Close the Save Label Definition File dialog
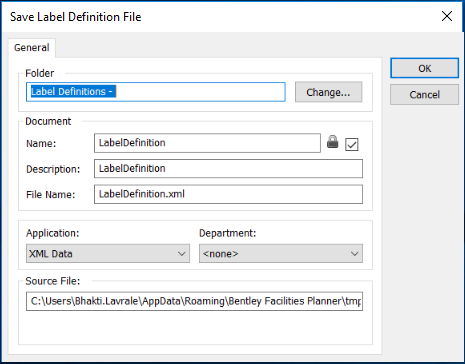This screenshot has height=364, width=465. [x=447, y=16]
